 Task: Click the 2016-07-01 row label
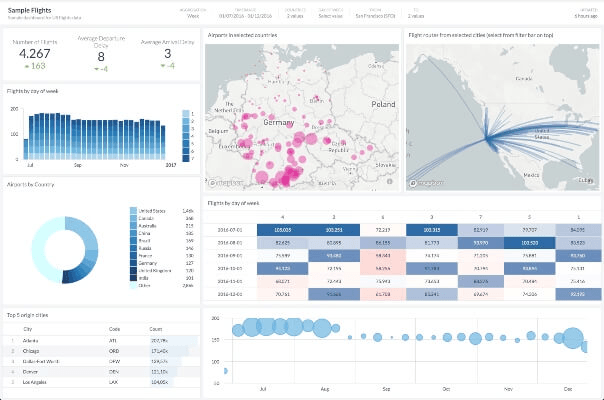(x=230, y=230)
